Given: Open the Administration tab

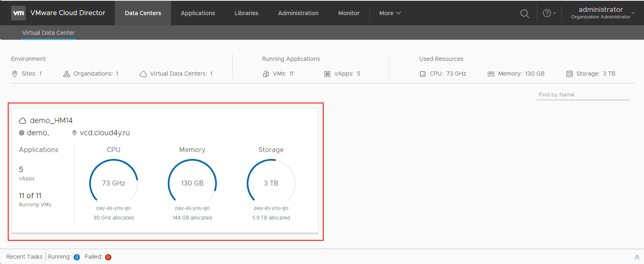Looking at the screenshot, I should pos(298,13).
